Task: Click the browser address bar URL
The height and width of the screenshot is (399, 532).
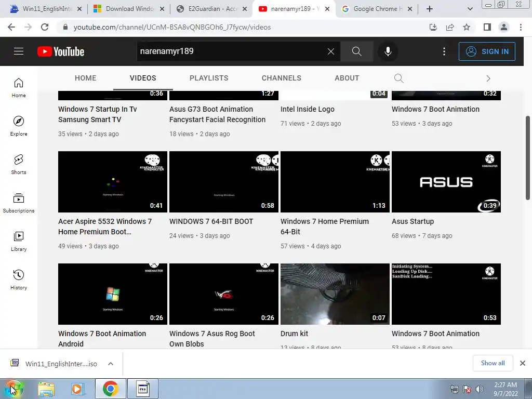Action: point(172,27)
